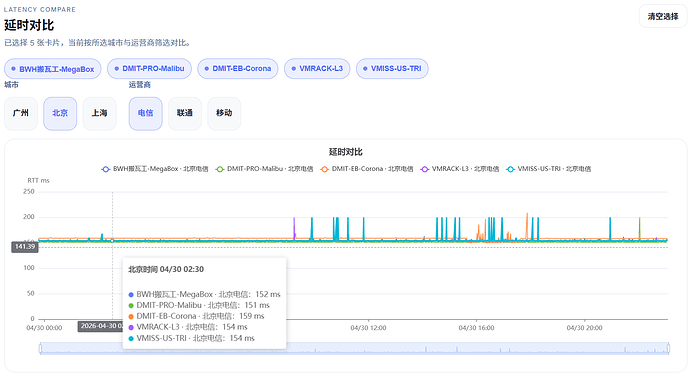Click the 清空选择 clear selection button

point(663,16)
